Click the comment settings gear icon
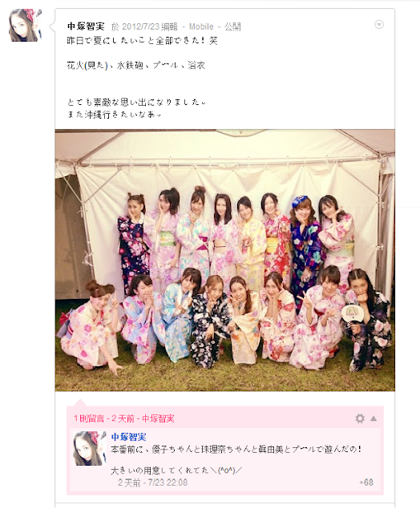Image resolution: width=420 pixels, height=513 pixels. (x=360, y=418)
